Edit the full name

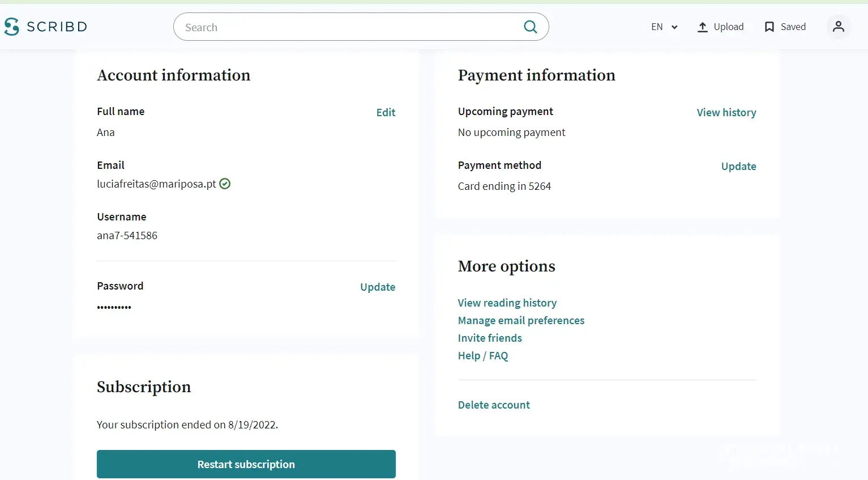(386, 113)
